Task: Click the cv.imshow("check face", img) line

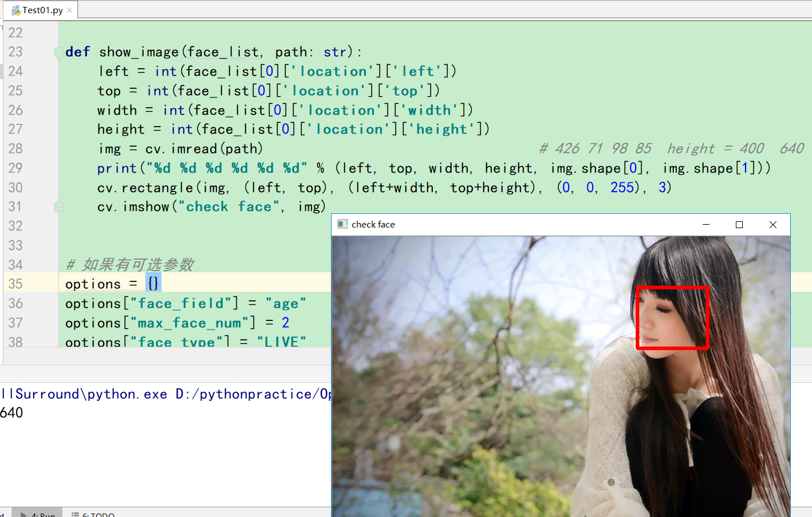Action: point(211,207)
